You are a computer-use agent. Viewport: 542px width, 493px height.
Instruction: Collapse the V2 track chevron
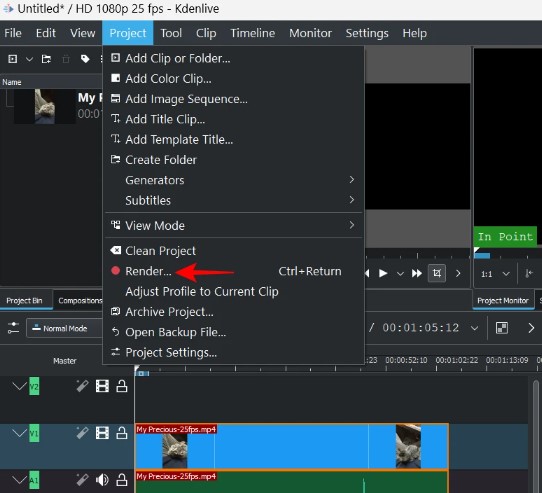point(20,386)
